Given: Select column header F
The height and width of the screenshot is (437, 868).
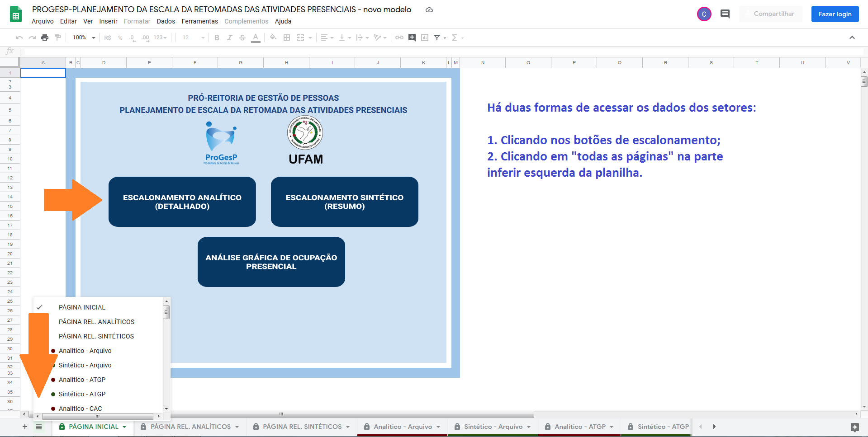Looking at the screenshot, I should click(195, 62).
